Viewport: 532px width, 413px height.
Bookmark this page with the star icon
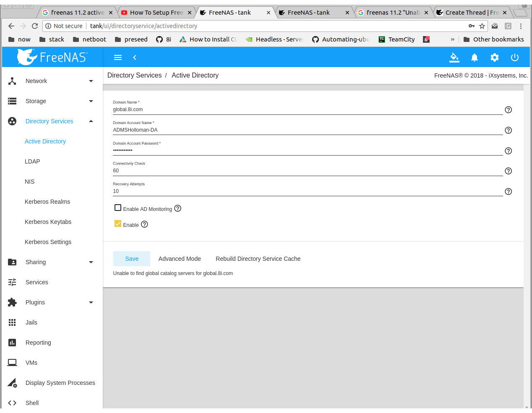point(482,26)
